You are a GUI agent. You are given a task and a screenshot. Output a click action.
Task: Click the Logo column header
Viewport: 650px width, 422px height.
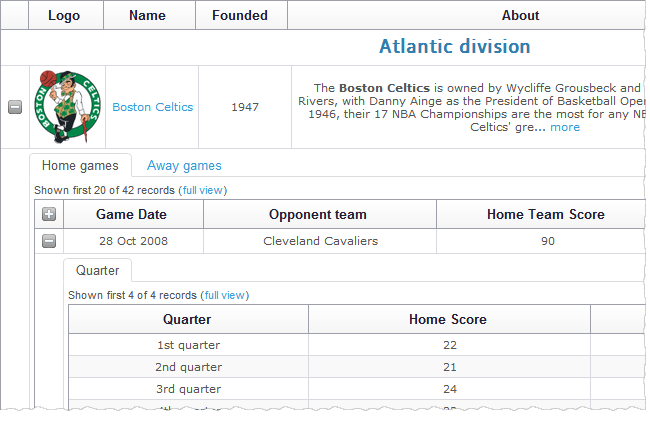[x=64, y=15]
